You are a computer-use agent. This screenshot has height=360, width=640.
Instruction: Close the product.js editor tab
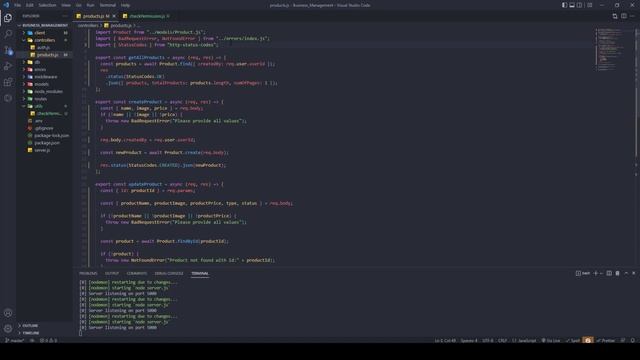114,16
